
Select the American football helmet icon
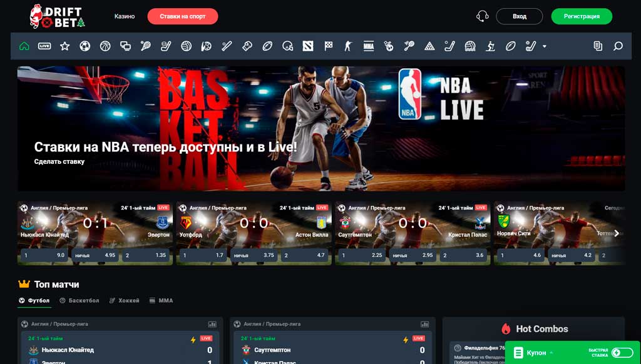(x=288, y=46)
